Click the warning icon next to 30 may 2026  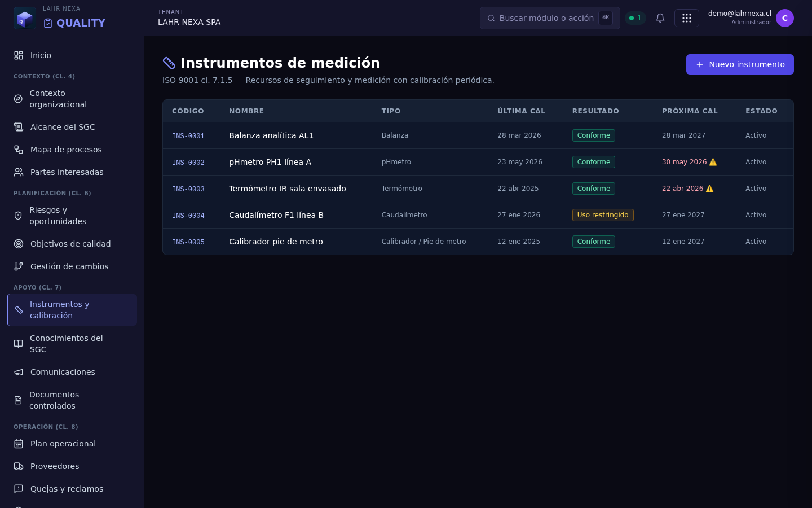[713, 162]
